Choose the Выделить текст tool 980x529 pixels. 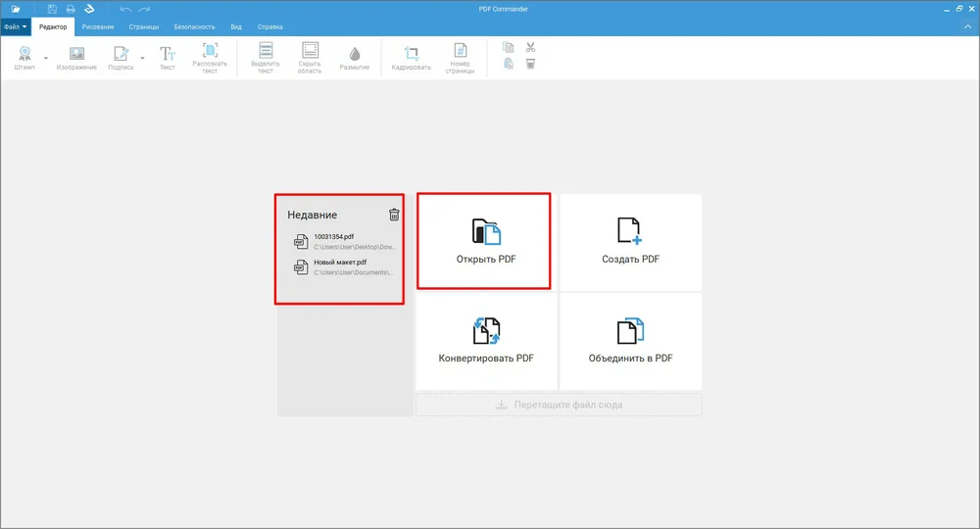coord(266,59)
